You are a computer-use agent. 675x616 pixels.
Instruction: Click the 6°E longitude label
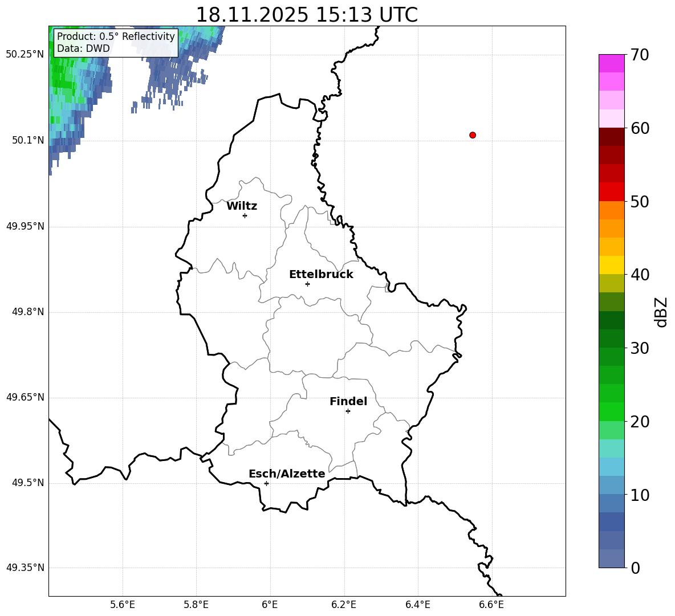pos(270,605)
